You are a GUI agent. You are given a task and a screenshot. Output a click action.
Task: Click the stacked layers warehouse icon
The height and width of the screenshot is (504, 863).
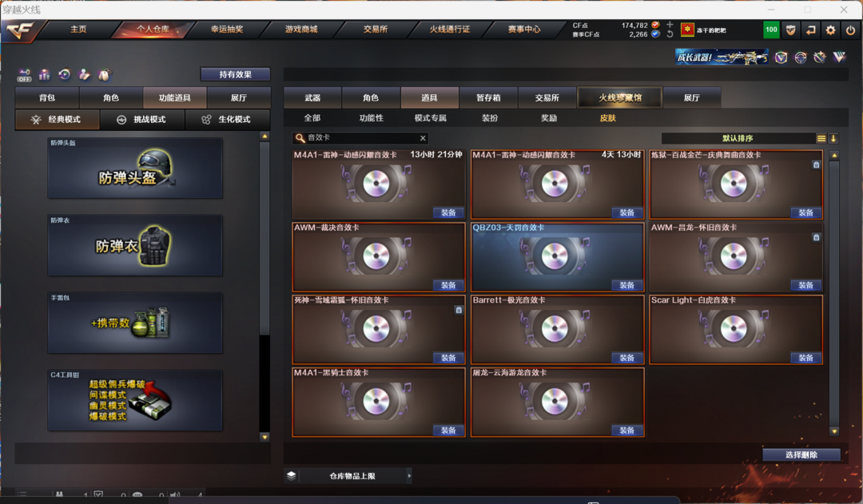pos(291,475)
